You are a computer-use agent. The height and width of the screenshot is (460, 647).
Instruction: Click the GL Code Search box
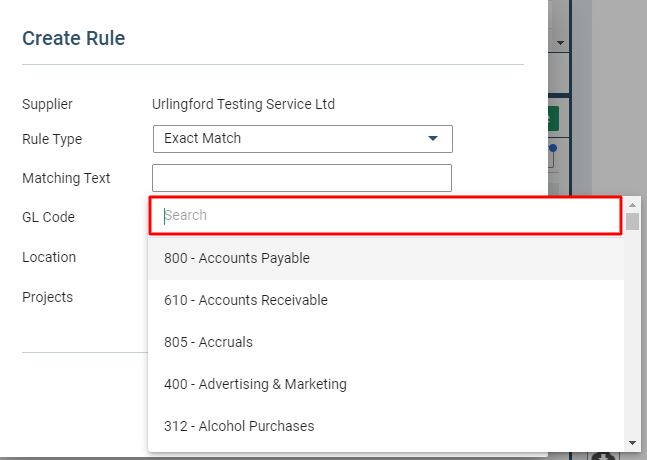pos(385,215)
